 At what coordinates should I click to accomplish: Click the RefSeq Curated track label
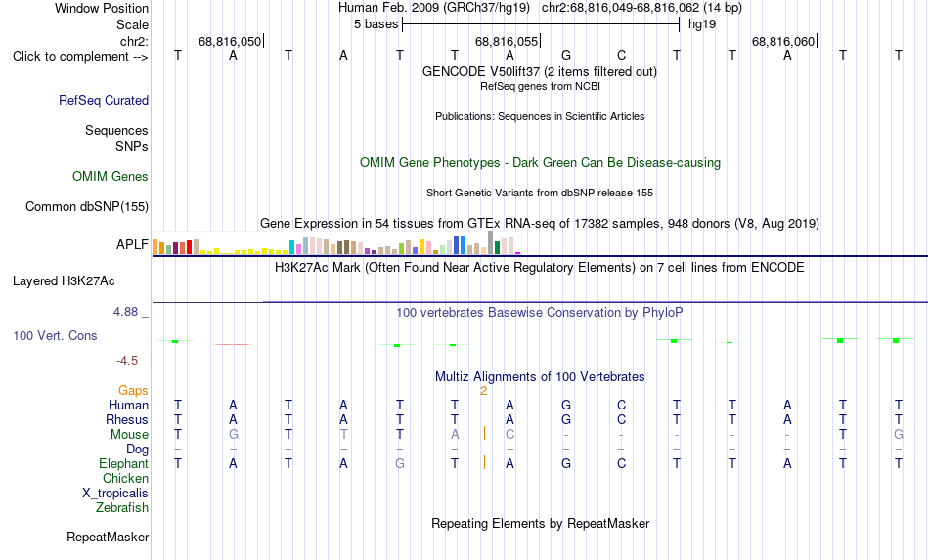click(x=103, y=100)
